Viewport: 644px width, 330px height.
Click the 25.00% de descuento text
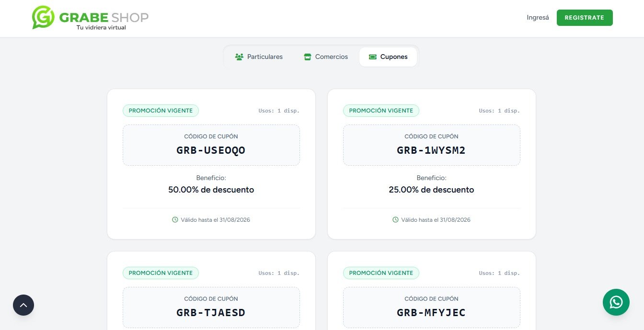click(x=431, y=190)
